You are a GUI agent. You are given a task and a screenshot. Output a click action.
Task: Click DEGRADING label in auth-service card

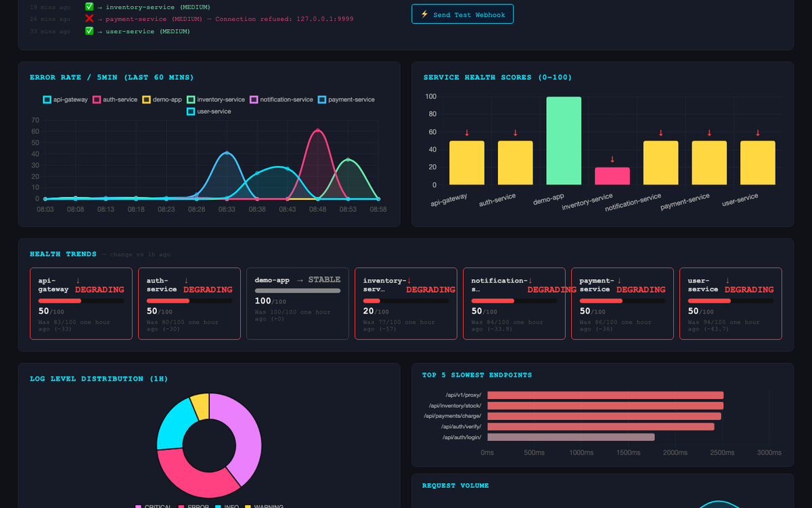coord(208,290)
